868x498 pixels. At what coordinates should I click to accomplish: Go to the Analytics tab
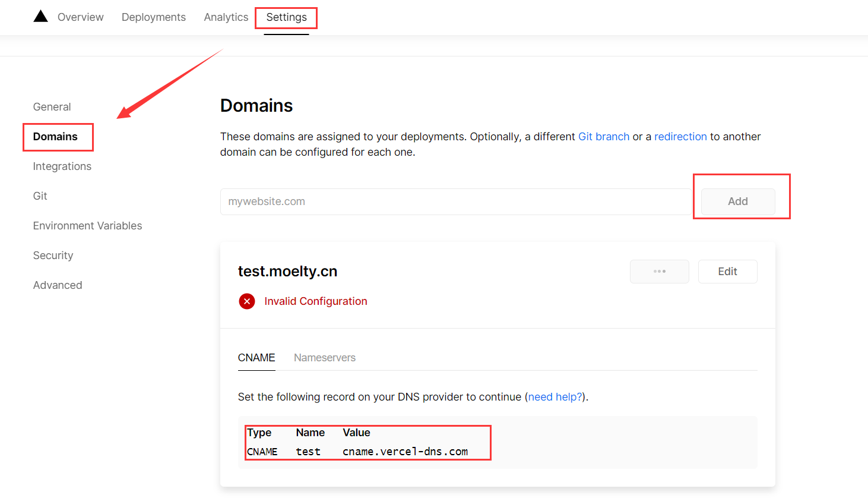(226, 17)
